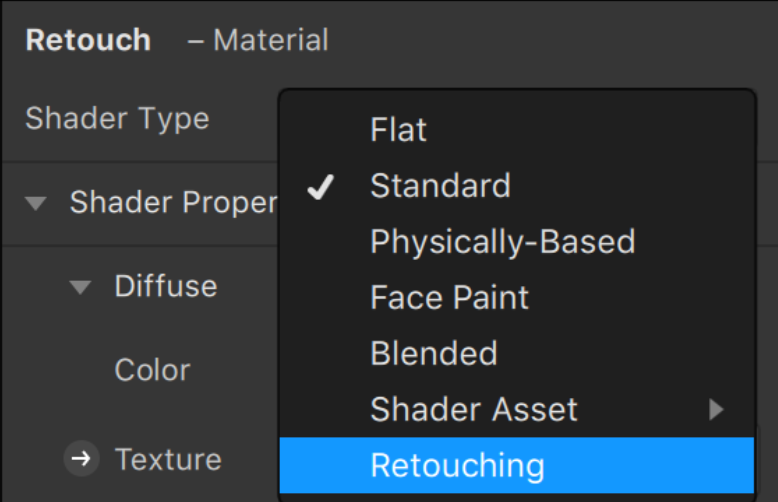
Task: Click the Shader Type label
Action: point(117,119)
